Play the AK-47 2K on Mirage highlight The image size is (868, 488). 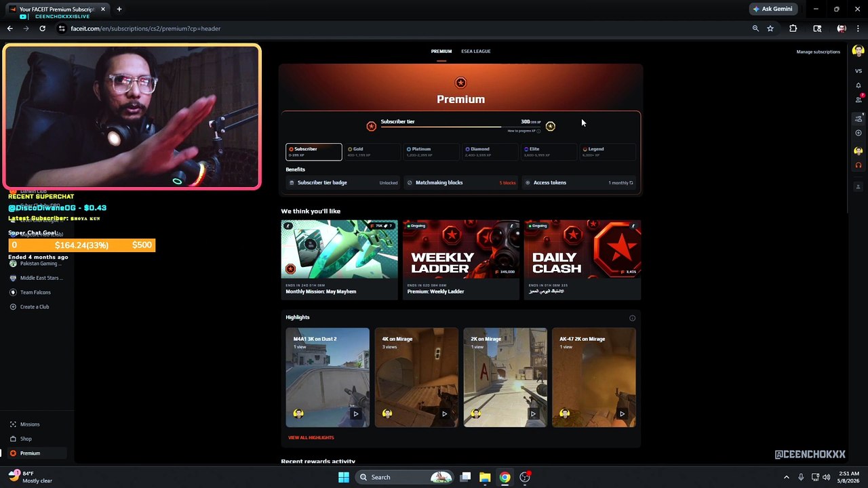point(622,413)
